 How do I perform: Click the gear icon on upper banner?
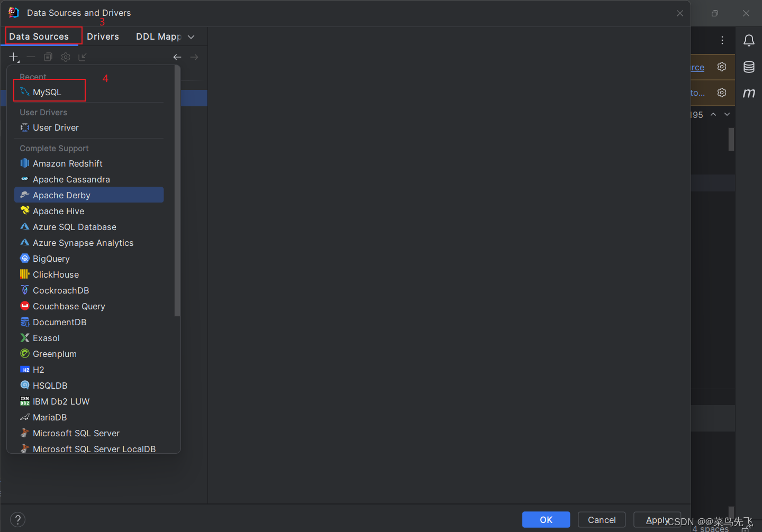(722, 67)
